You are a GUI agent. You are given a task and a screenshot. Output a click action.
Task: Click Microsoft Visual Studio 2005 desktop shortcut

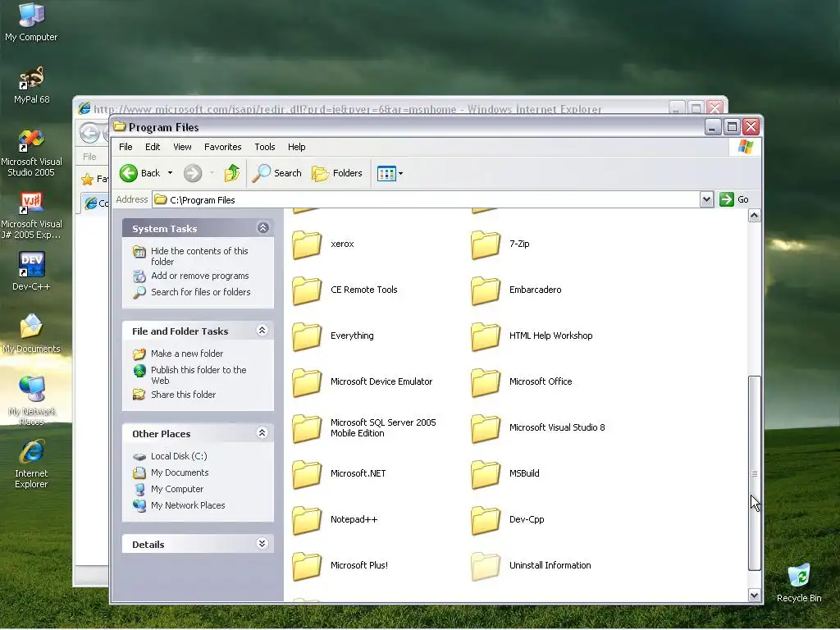pyautogui.click(x=31, y=153)
